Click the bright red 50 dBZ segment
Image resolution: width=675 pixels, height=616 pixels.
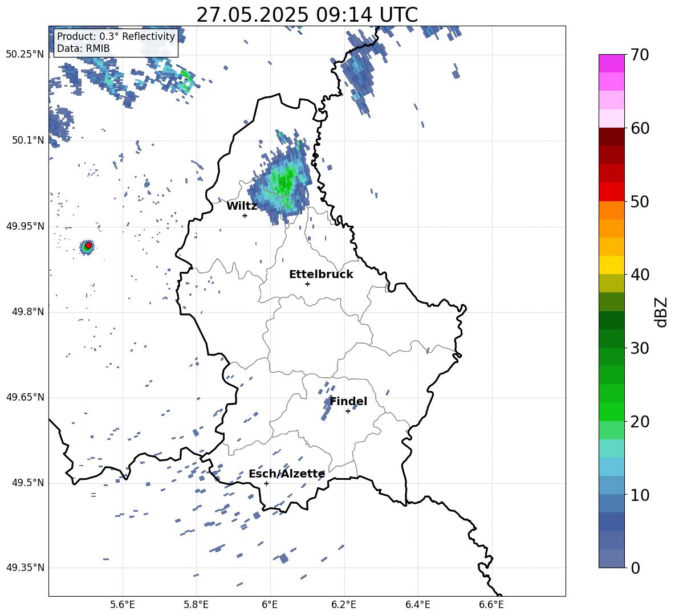pyautogui.click(x=612, y=192)
